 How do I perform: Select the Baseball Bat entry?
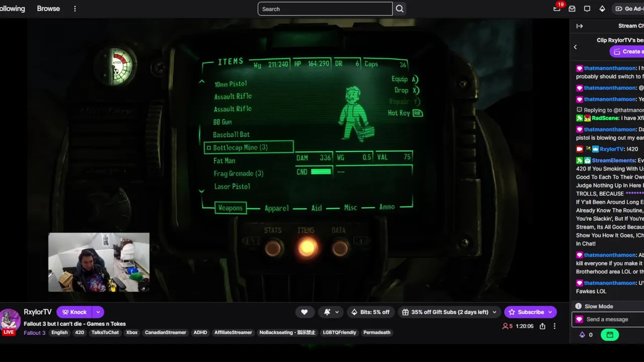[231, 135]
